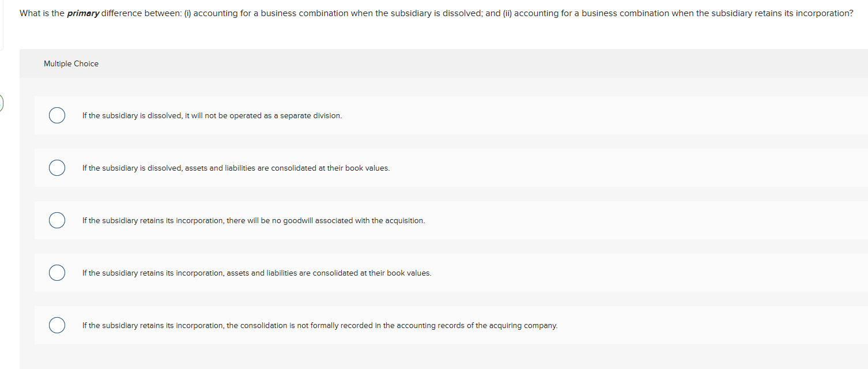Screen dimensions: 868x369
Task: Click the gray header bar above the options
Action: coord(403,63)
